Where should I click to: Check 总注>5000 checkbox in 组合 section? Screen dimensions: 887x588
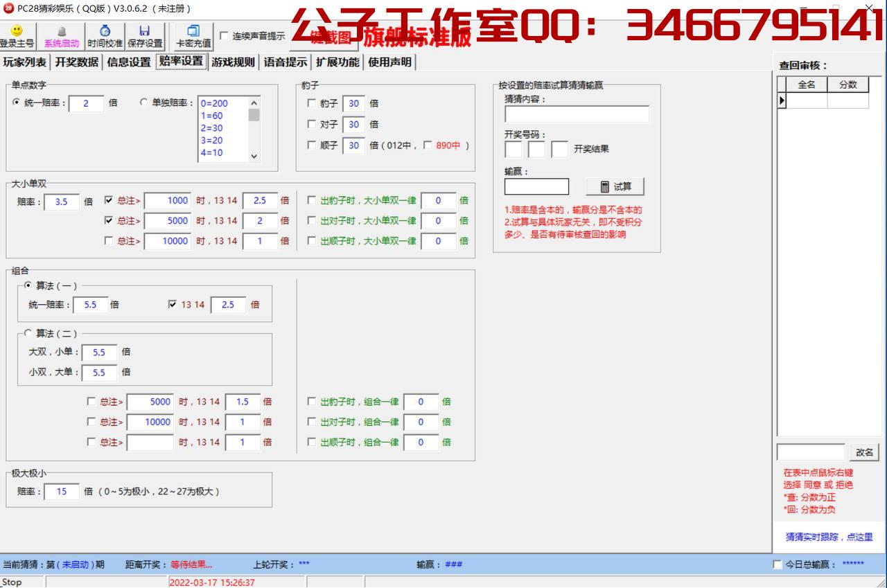(x=91, y=401)
